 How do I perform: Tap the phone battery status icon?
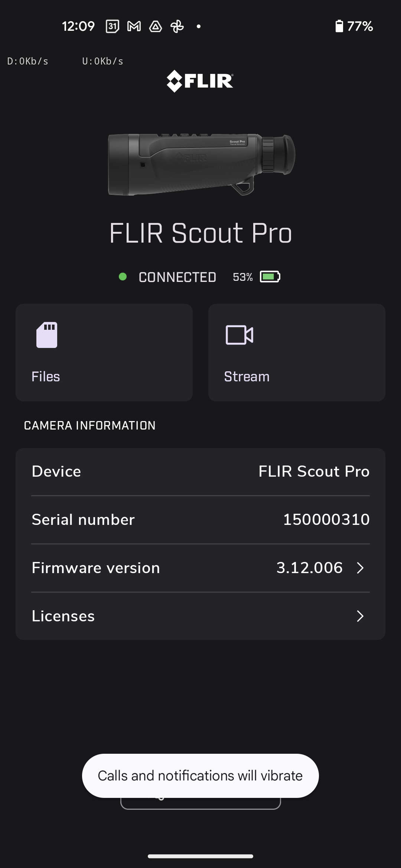(x=339, y=26)
